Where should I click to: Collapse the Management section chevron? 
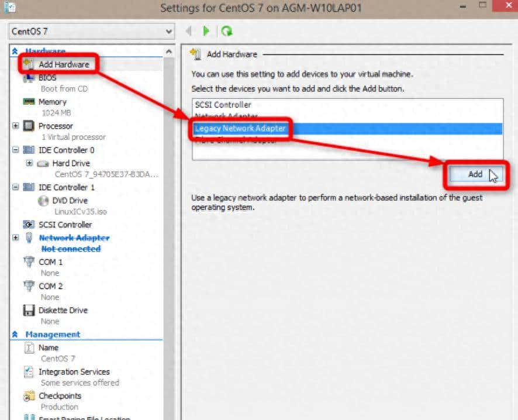tap(15, 335)
